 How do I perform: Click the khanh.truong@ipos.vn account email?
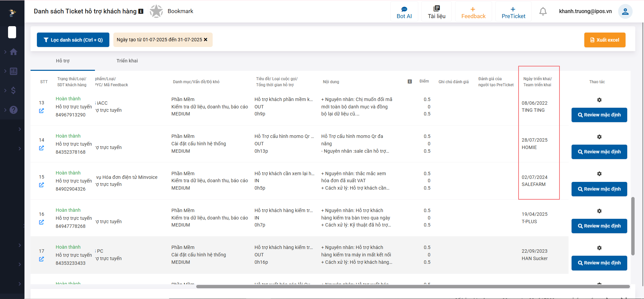click(x=585, y=11)
